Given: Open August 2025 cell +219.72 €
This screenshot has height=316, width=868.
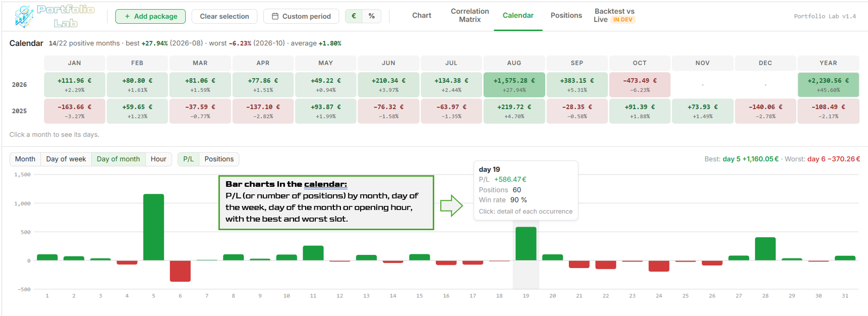Looking at the screenshot, I should (514, 111).
